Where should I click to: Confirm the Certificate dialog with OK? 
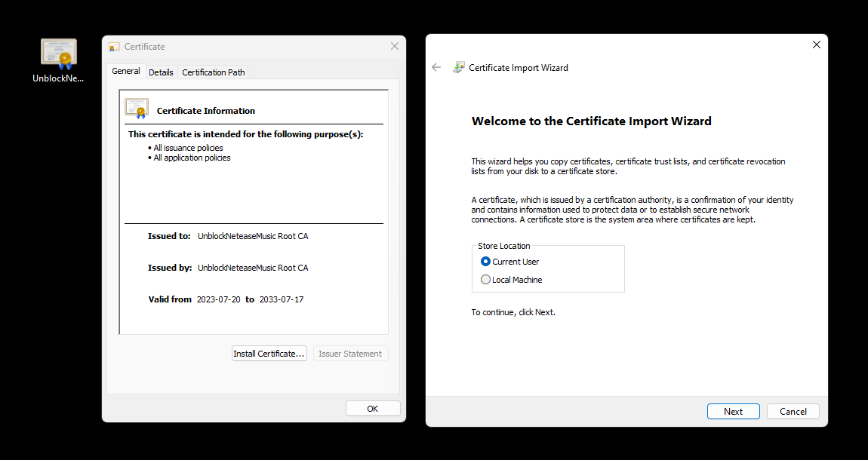point(373,409)
